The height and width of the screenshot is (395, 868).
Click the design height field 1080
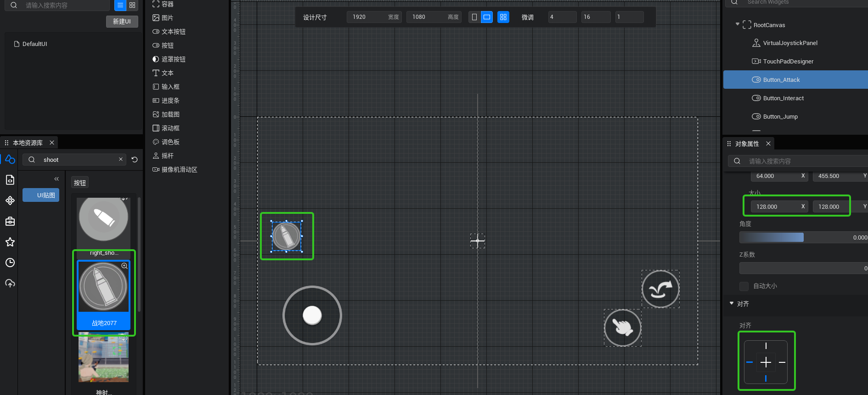coord(434,17)
